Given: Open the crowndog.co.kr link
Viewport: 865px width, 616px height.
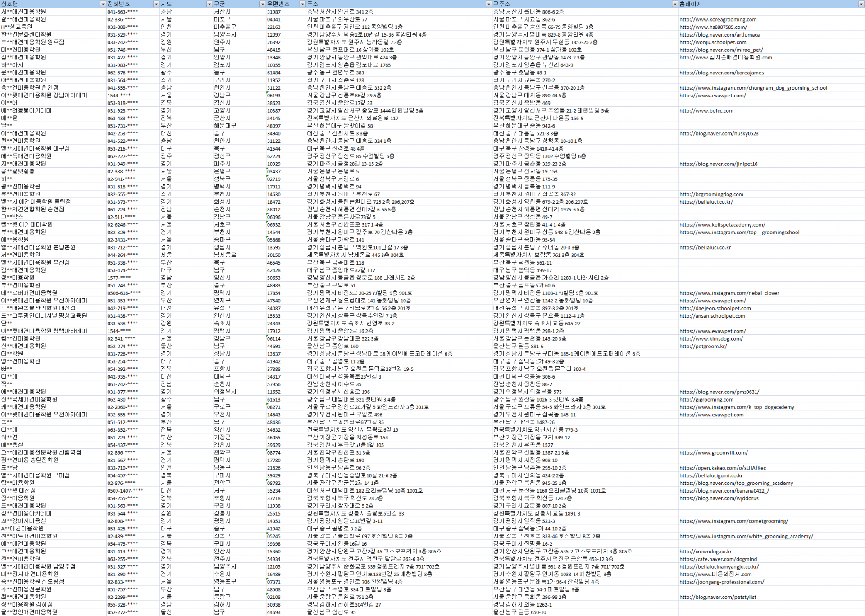Looking at the screenshot, I should pos(705,552).
